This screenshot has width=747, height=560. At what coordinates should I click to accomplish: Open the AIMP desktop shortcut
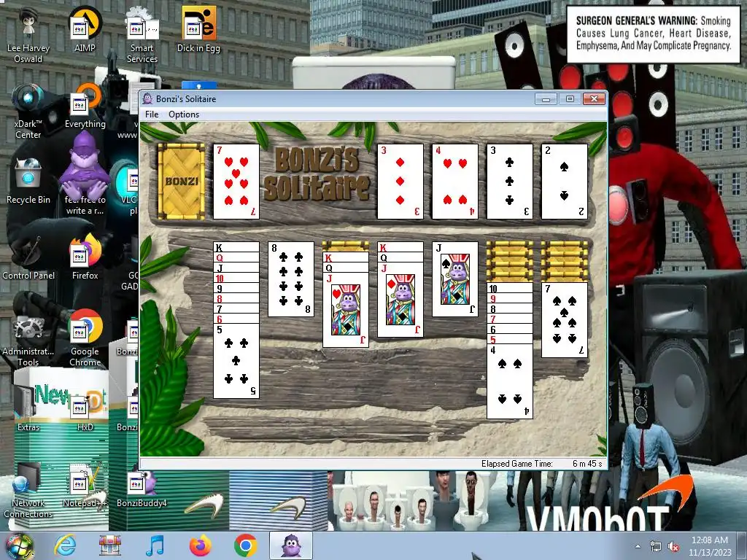click(85, 29)
